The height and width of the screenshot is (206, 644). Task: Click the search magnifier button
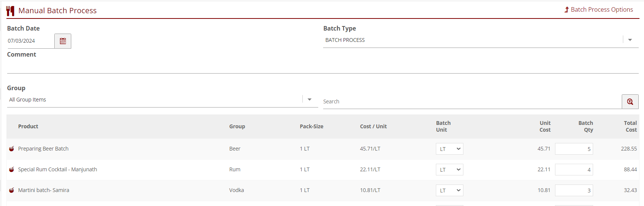(x=630, y=102)
